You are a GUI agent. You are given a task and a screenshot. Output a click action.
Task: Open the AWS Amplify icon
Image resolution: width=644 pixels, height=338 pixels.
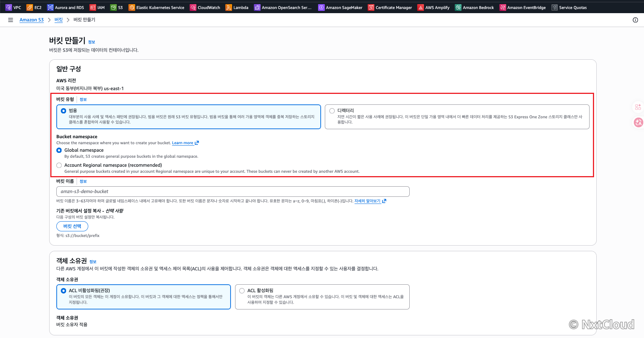tap(421, 8)
